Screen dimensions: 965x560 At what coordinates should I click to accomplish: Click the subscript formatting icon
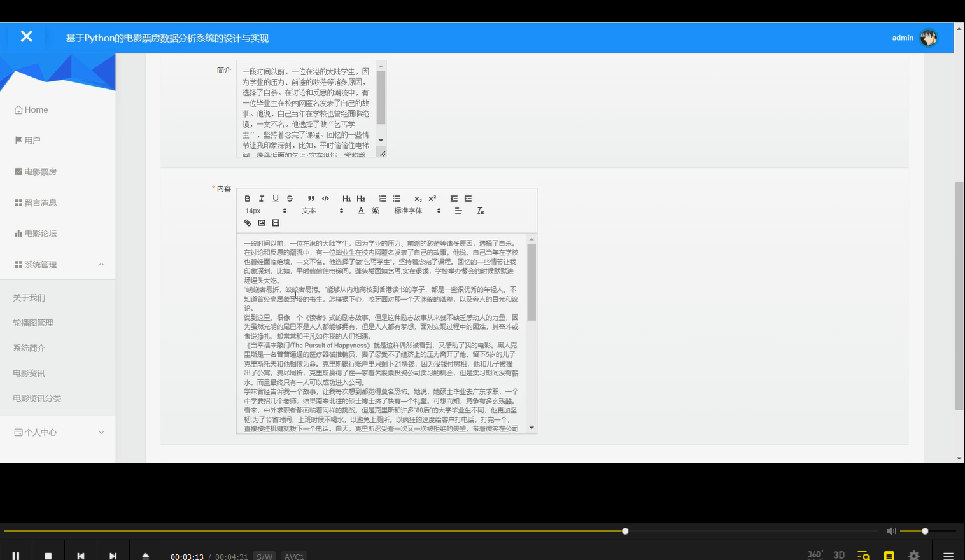coord(418,199)
